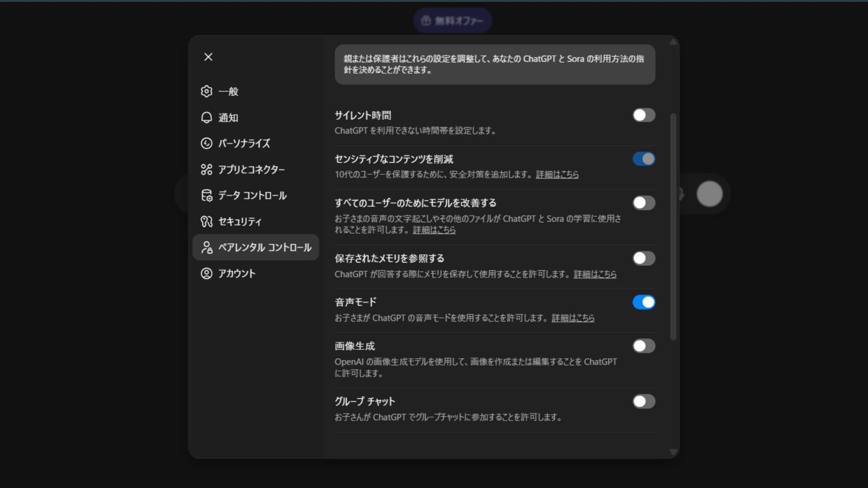Open アプリとコネクター using its sidebar icon
This screenshot has width=868, height=488.
207,169
